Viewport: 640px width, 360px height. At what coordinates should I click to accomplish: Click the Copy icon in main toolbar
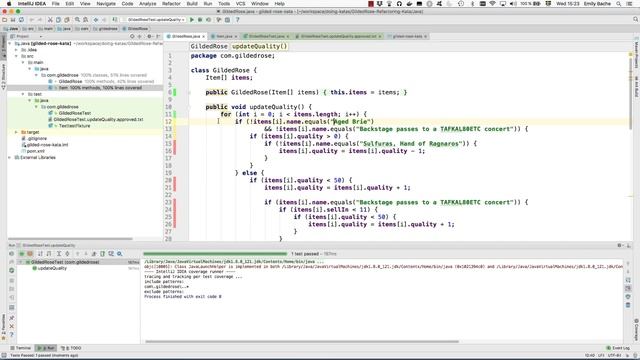click(58, 20)
